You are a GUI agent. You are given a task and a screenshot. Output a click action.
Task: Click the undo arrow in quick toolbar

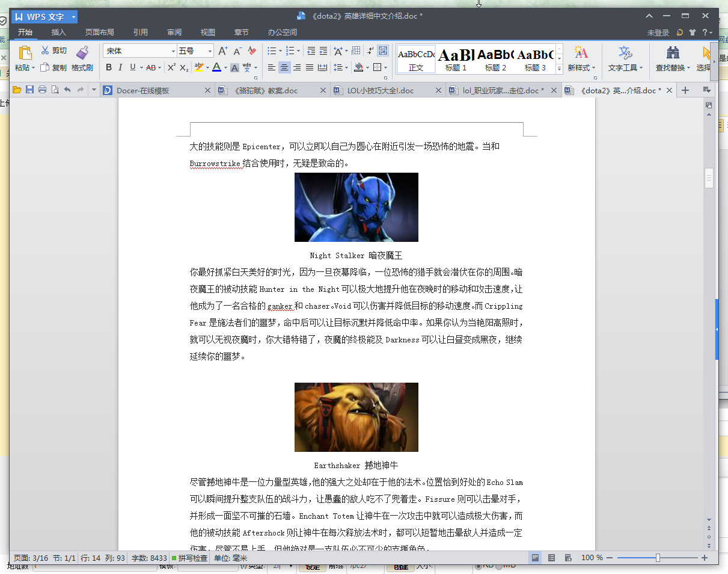[x=67, y=90]
